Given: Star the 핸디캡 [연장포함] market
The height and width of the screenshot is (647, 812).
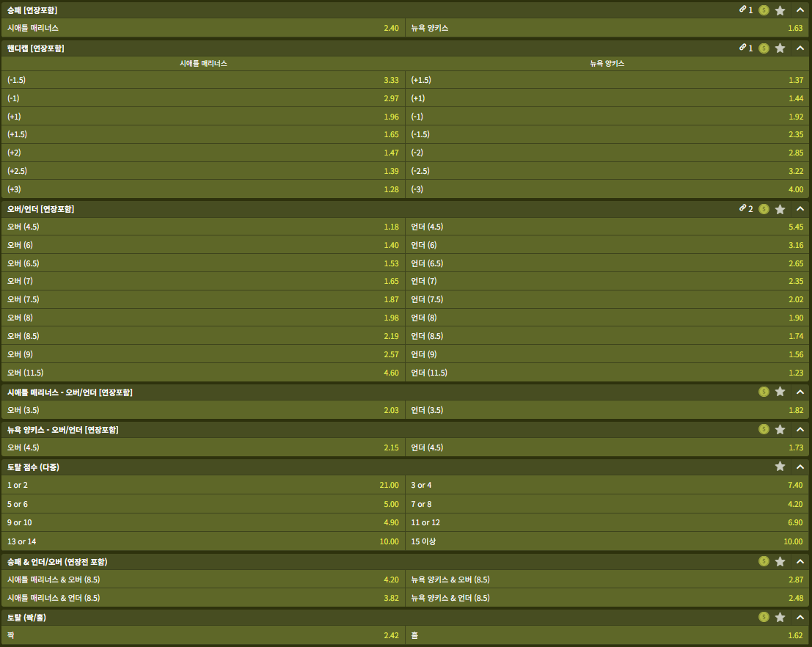Looking at the screenshot, I should [x=780, y=48].
